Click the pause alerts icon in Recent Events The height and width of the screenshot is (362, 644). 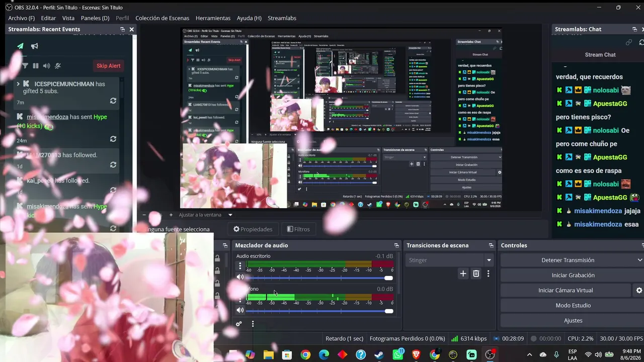[x=36, y=66]
